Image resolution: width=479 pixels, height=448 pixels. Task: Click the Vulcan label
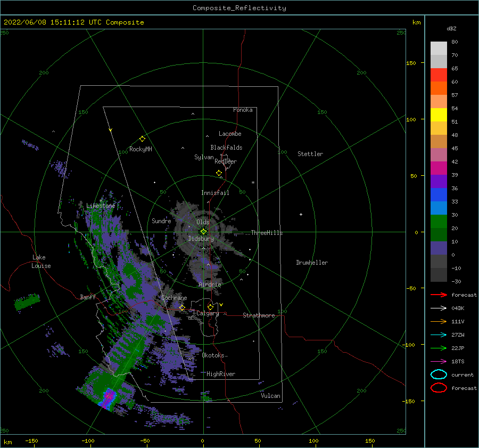[271, 396]
